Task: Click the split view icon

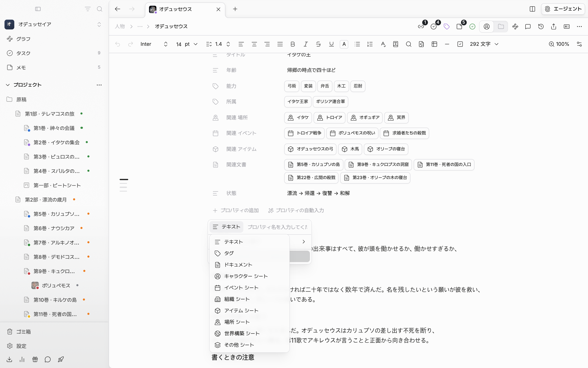Action: tap(532, 9)
